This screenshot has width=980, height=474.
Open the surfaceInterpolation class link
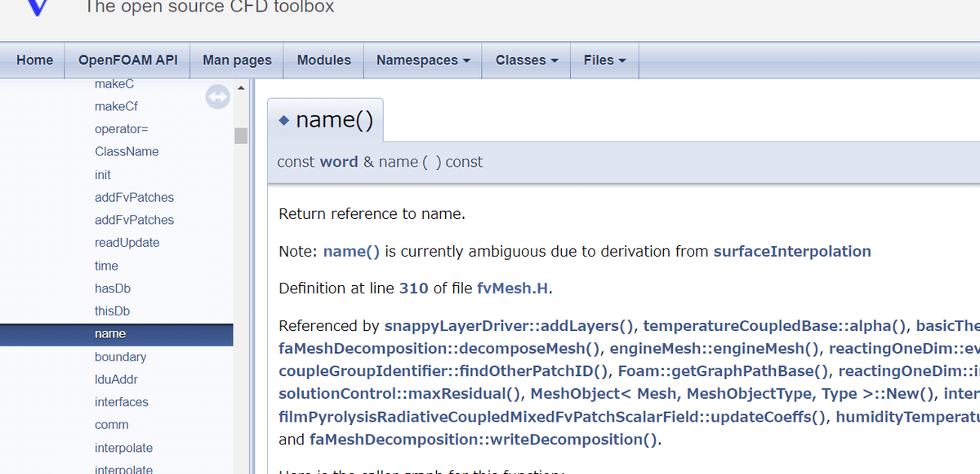coord(791,252)
